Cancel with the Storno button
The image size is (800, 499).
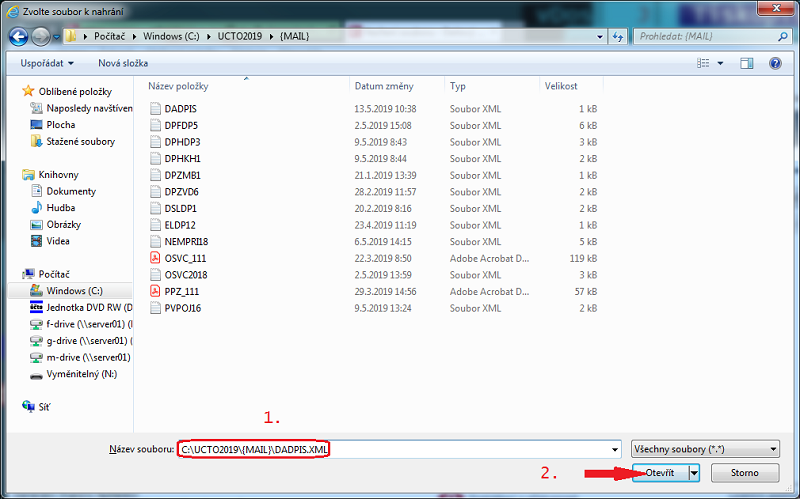tap(744, 473)
